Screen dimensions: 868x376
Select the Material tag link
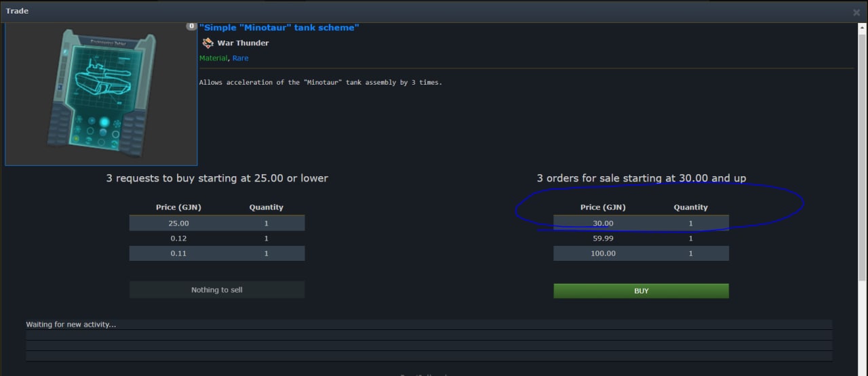click(214, 58)
